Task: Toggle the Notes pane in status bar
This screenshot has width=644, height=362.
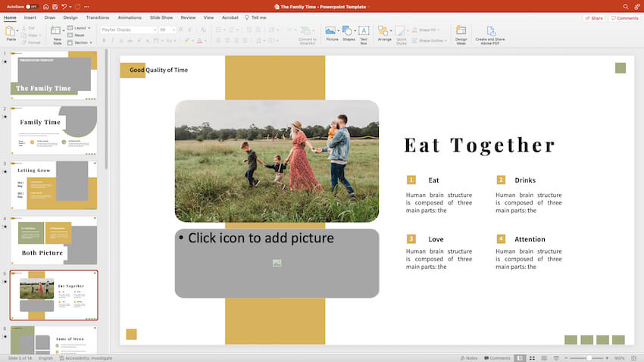Action: click(468, 357)
